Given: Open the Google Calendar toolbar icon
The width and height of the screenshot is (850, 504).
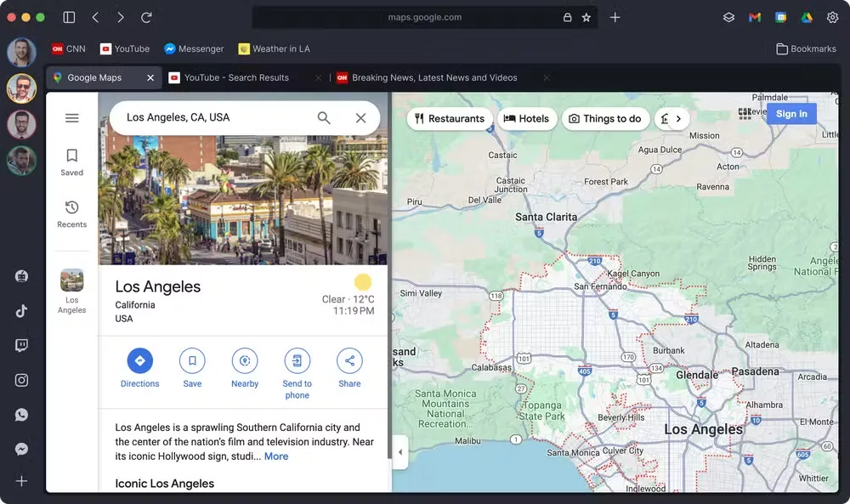Looking at the screenshot, I should tap(780, 17).
